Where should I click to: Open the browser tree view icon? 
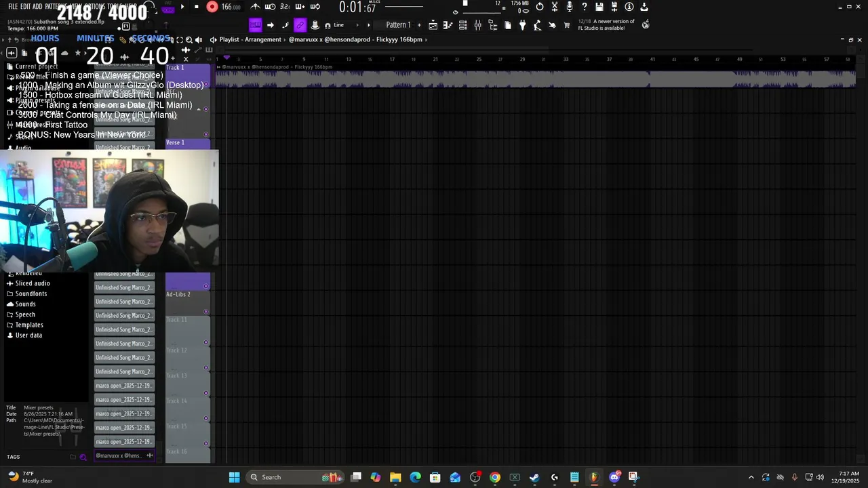[492, 25]
